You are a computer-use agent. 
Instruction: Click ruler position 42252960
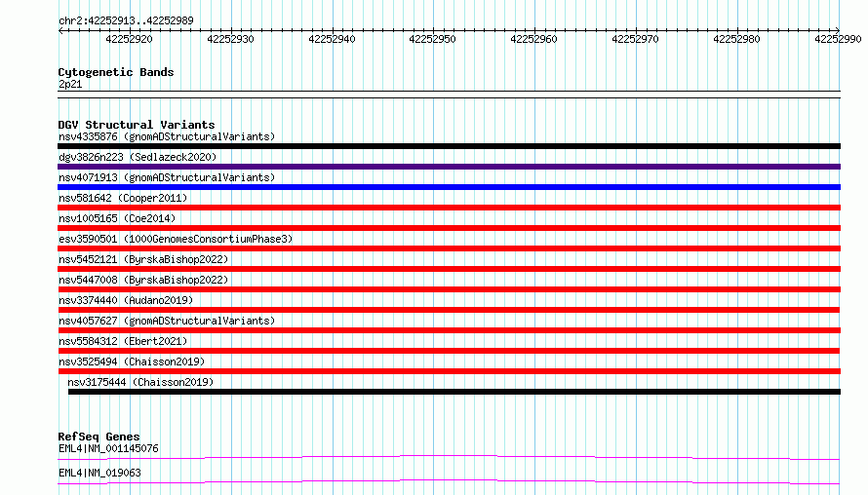(533, 39)
